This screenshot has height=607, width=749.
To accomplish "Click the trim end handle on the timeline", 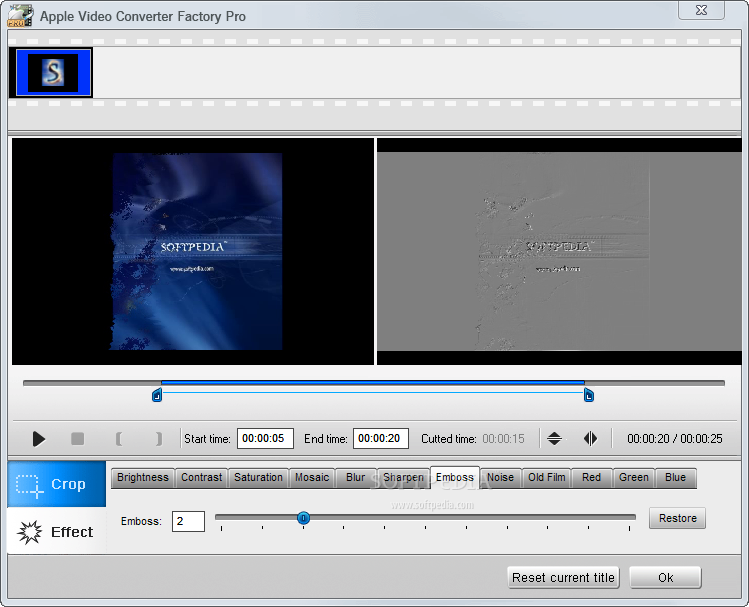I will (x=588, y=395).
